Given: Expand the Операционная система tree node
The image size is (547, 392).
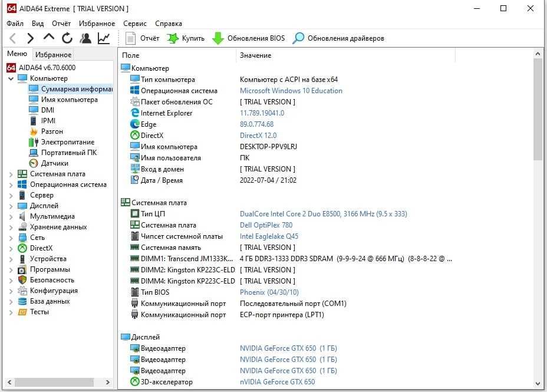Looking at the screenshot, I should tap(11, 185).
